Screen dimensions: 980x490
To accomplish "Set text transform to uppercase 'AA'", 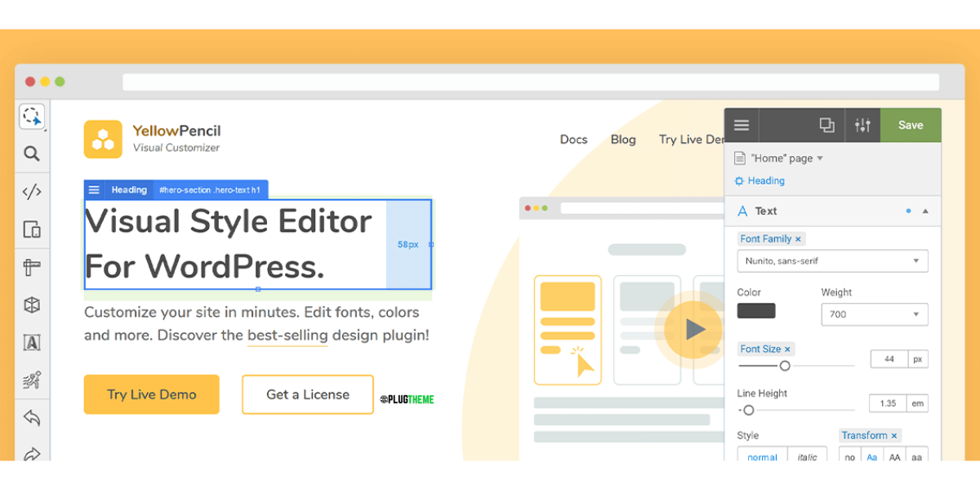I will [894, 456].
